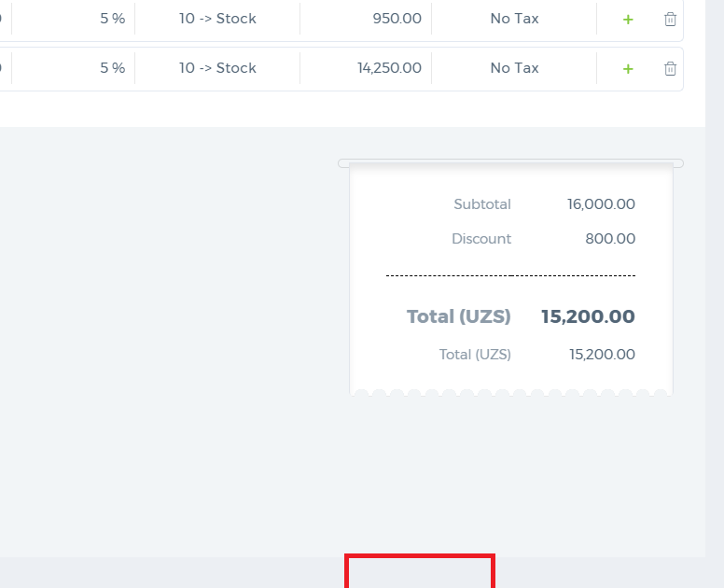Edit the 5 % discount on the 950.00 row
The height and width of the screenshot is (588, 724).
[x=74, y=19]
